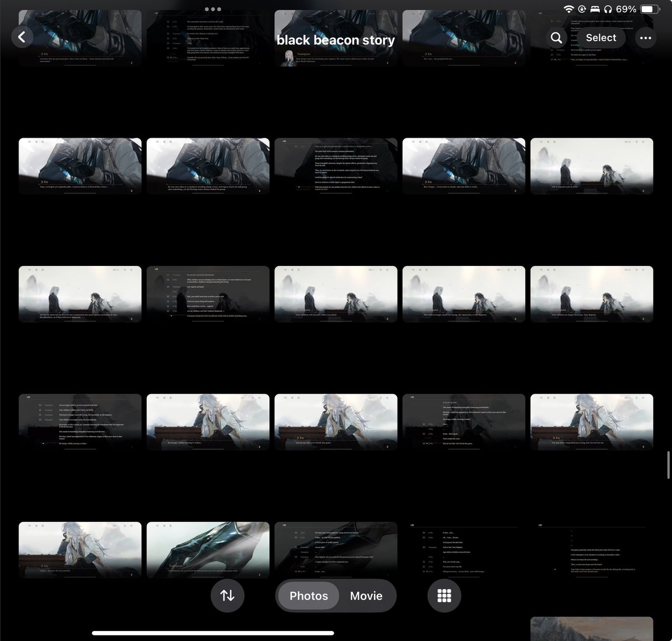The height and width of the screenshot is (641, 672).
Task: Tap the home indicator bar
Action: tap(213, 633)
